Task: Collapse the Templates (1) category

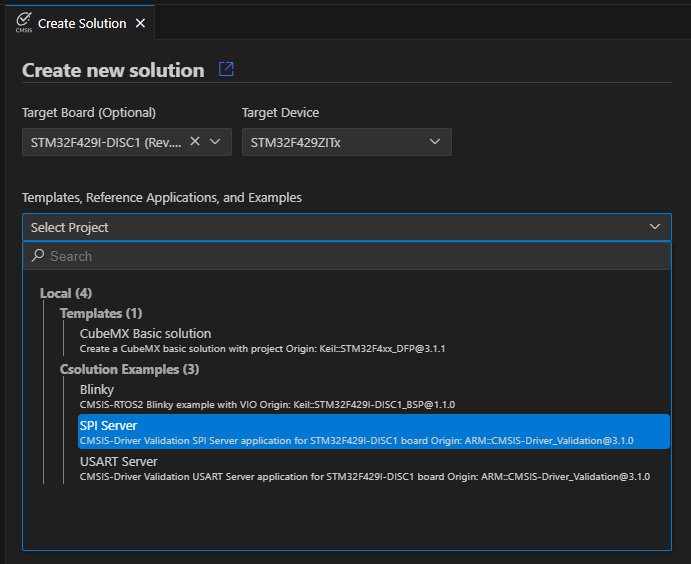Action: (101, 313)
